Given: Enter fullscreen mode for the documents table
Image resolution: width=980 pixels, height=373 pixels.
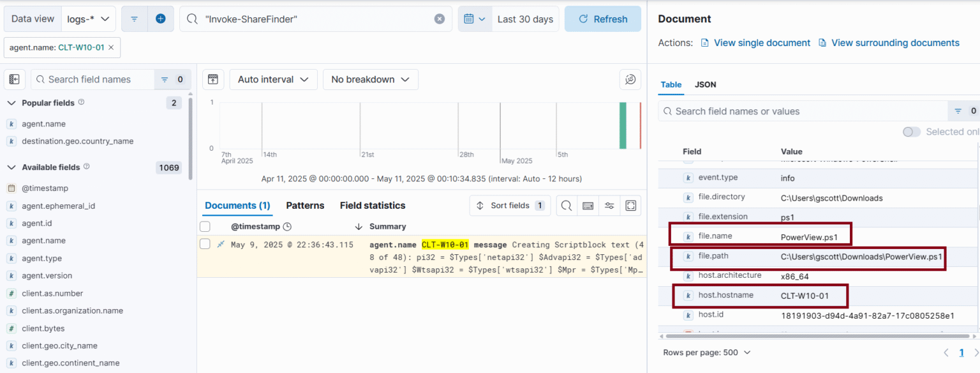Looking at the screenshot, I should click(x=630, y=206).
